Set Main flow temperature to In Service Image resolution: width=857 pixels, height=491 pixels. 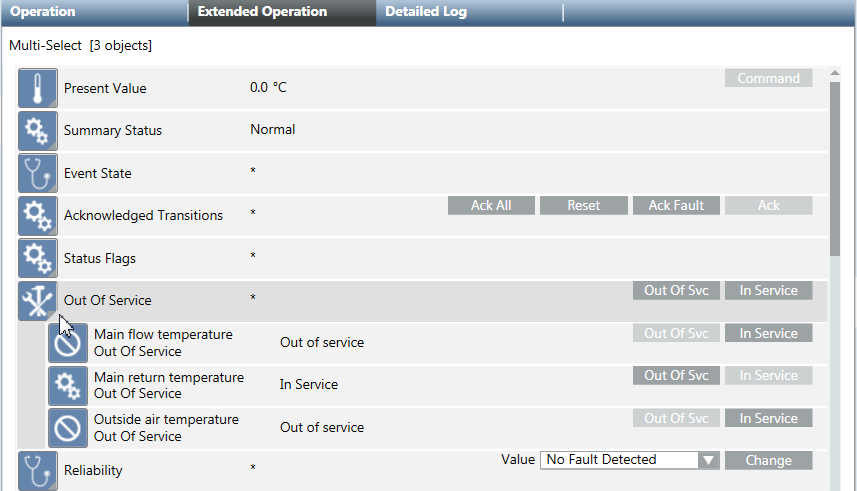(x=768, y=333)
